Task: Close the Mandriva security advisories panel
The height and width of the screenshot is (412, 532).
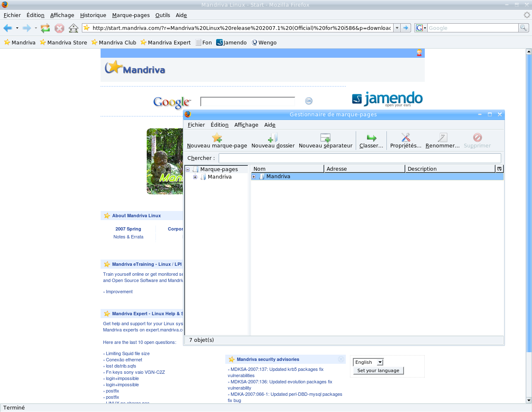Action: point(341,359)
